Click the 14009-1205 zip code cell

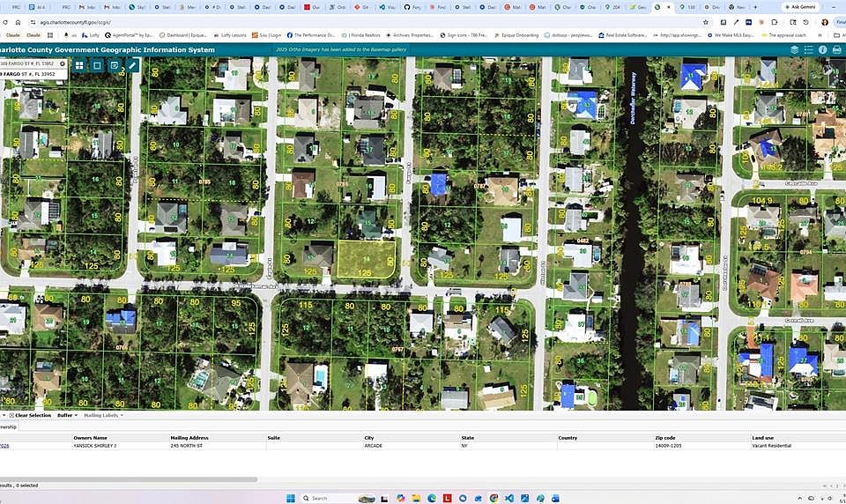tap(669, 446)
